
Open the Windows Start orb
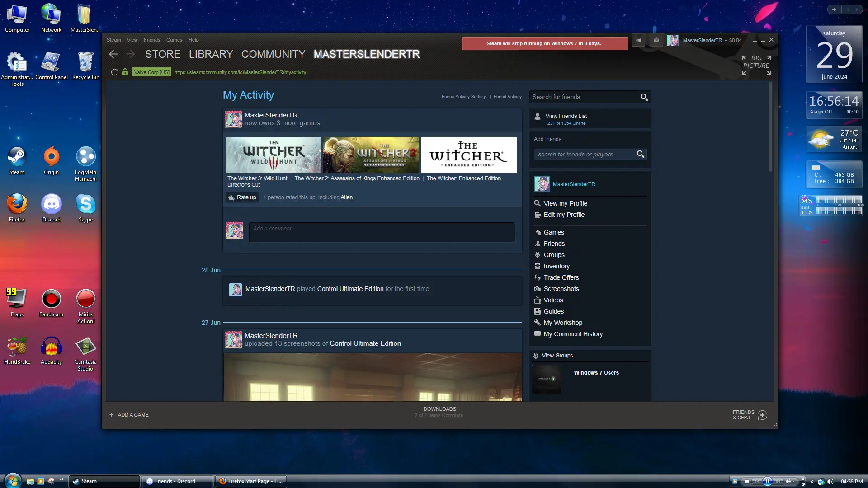tap(12, 481)
